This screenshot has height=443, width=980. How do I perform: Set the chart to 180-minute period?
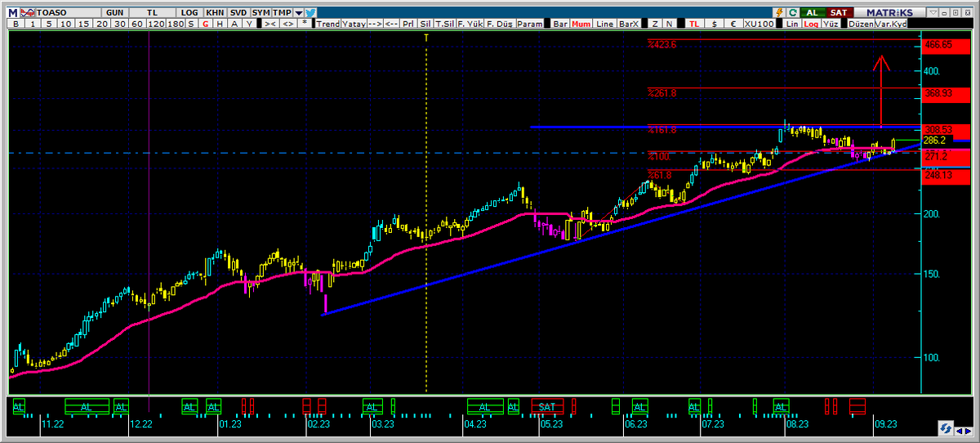click(176, 24)
